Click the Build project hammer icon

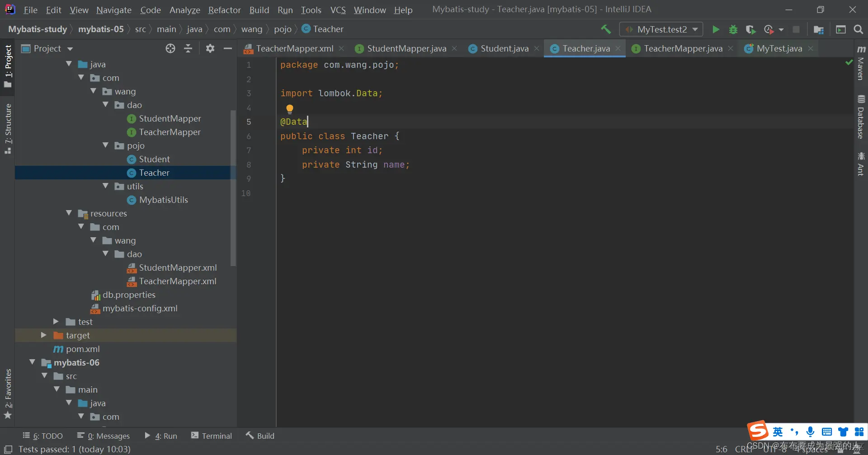(606, 29)
